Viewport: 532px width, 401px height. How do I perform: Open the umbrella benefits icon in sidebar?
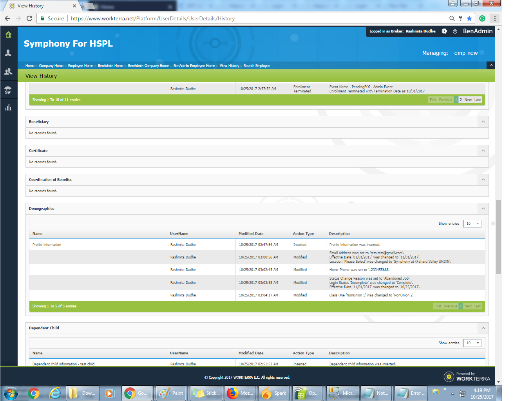tap(8, 90)
